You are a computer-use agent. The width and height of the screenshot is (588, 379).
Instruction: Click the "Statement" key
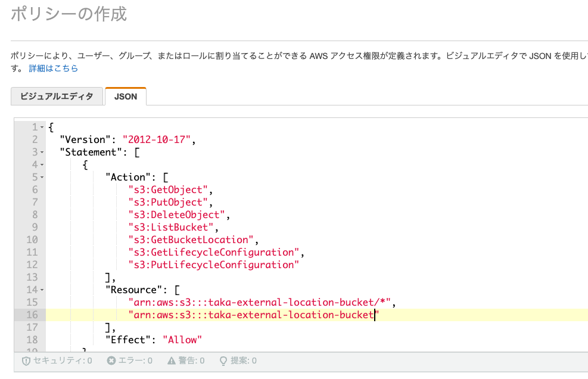point(91,153)
